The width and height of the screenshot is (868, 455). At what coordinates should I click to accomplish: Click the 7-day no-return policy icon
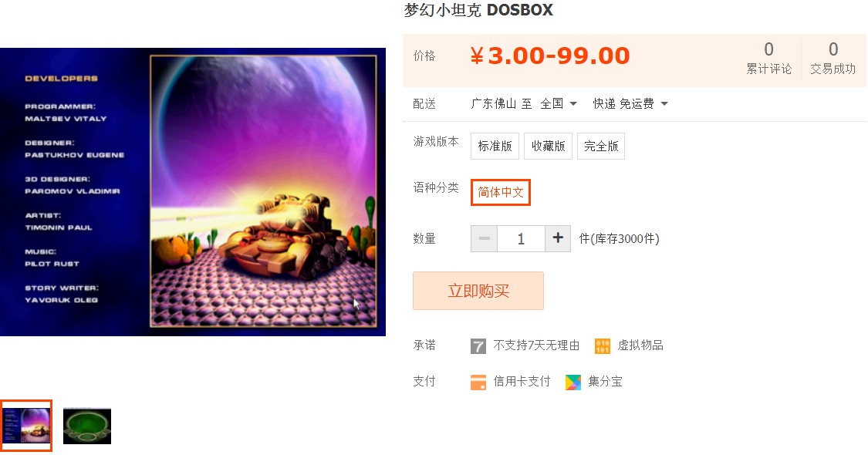click(478, 346)
